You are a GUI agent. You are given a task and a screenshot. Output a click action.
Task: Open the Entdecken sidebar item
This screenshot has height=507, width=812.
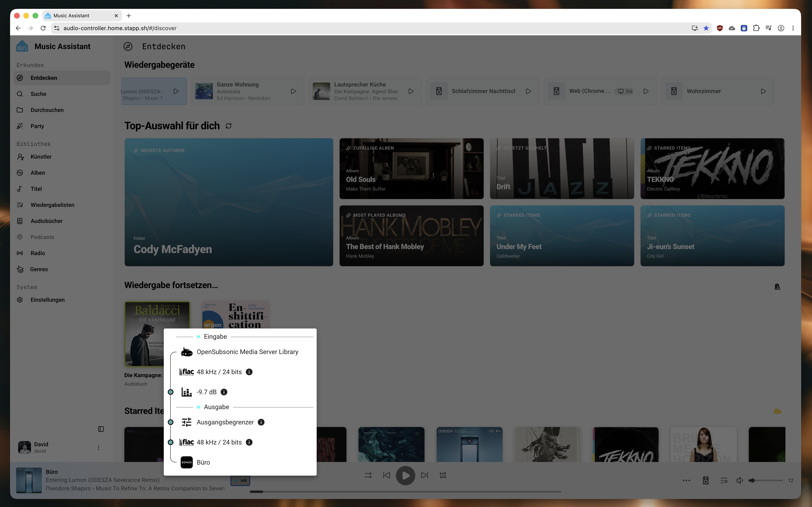click(62, 78)
